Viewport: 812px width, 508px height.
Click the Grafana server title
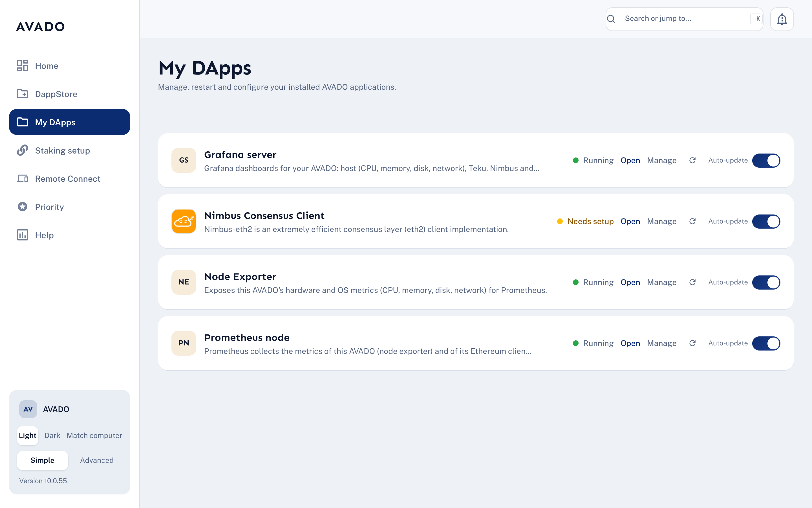point(240,155)
